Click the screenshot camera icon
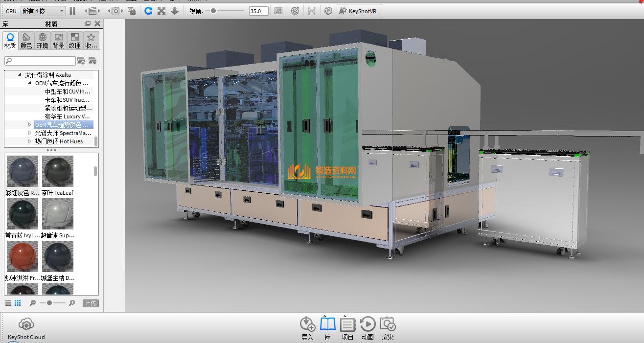This screenshot has width=644, height=343. (115, 11)
